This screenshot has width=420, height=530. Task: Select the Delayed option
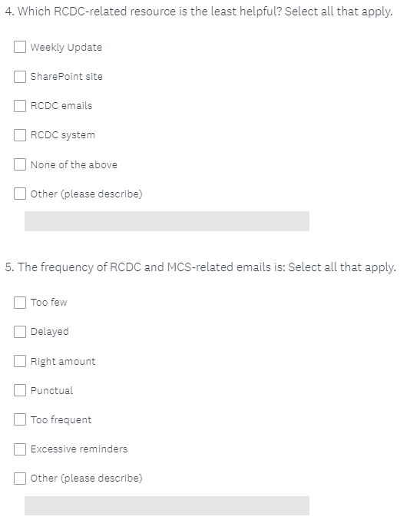[20, 332]
